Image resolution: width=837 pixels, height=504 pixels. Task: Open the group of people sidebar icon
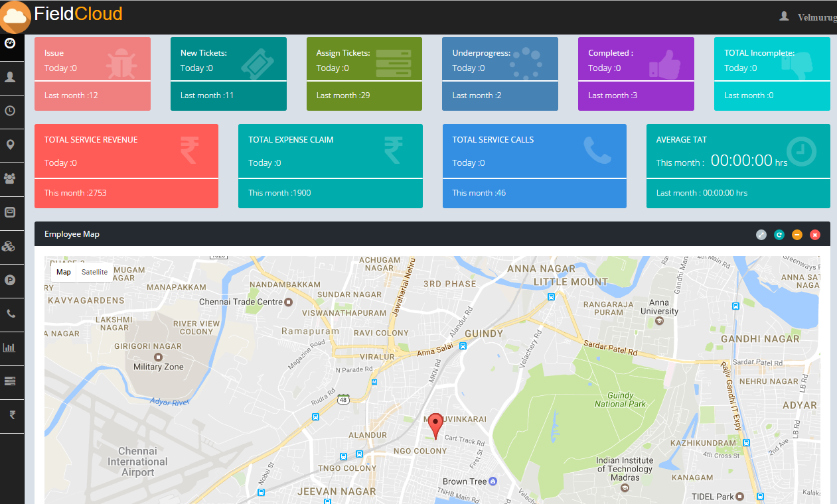tap(10, 178)
